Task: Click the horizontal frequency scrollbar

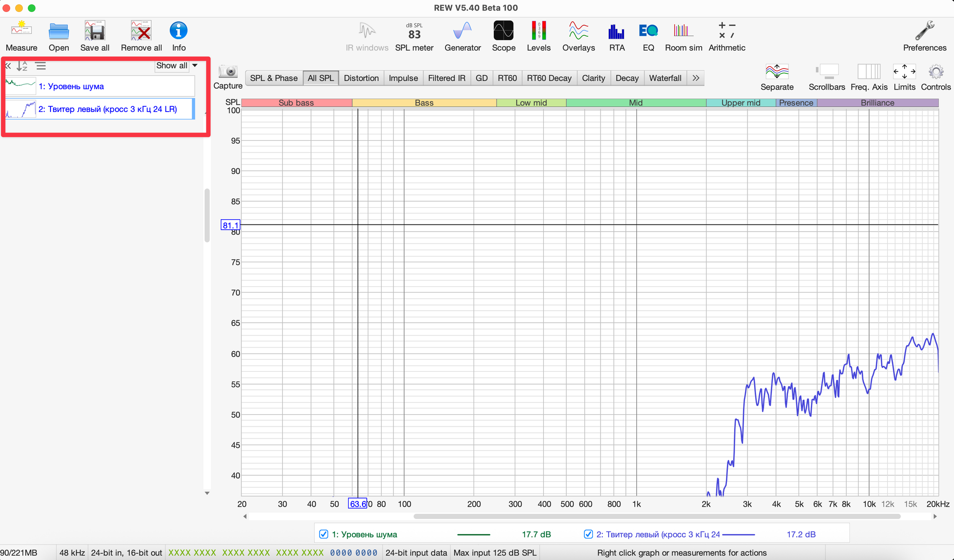Action: [x=656, y=516]
